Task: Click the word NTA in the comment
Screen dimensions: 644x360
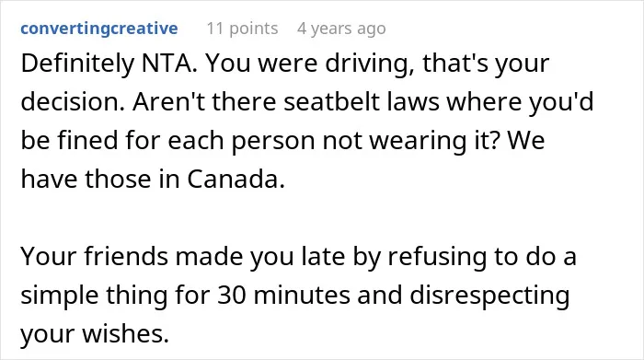Action: click(168, 64)
